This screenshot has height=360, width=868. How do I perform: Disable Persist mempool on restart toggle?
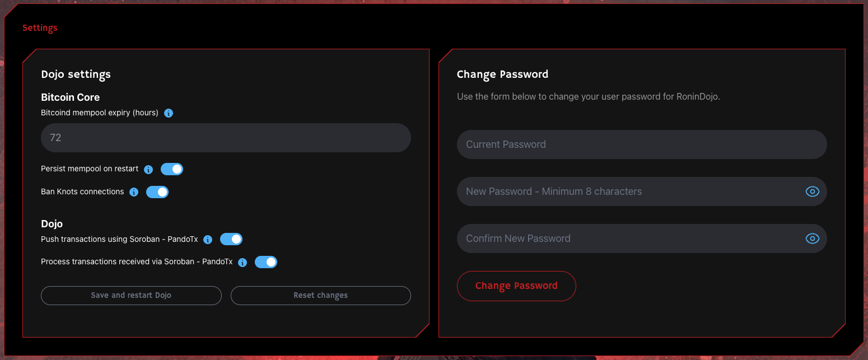pos(172,169)
